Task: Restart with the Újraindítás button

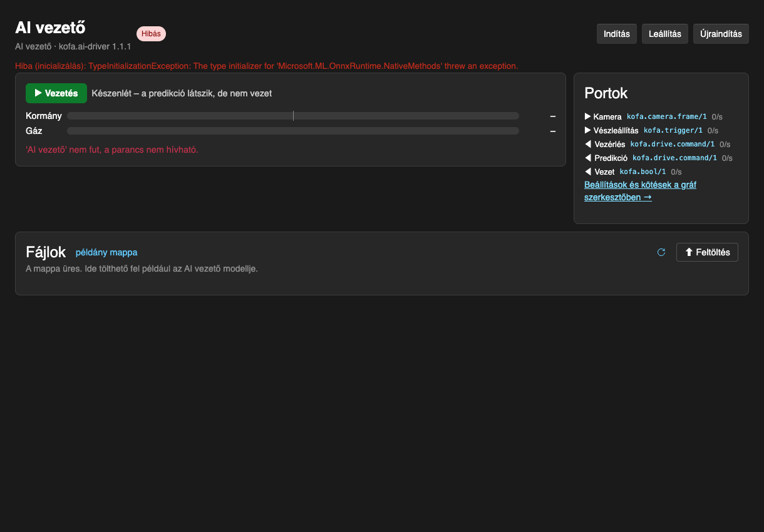Action: coord(721,34)
